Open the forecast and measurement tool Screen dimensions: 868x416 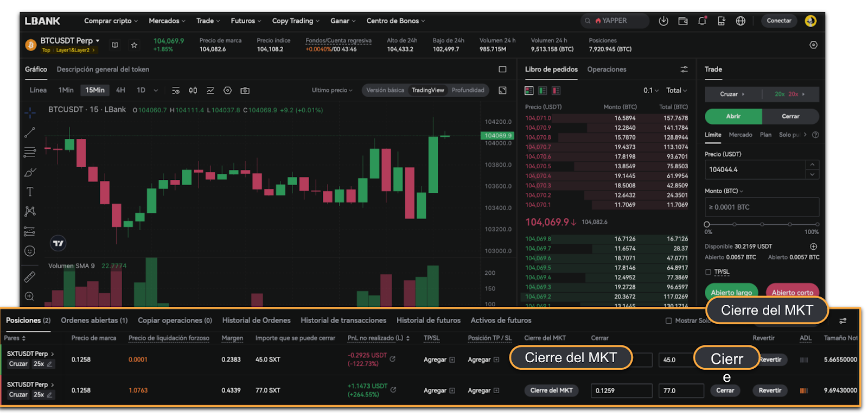tap(30, 231)
